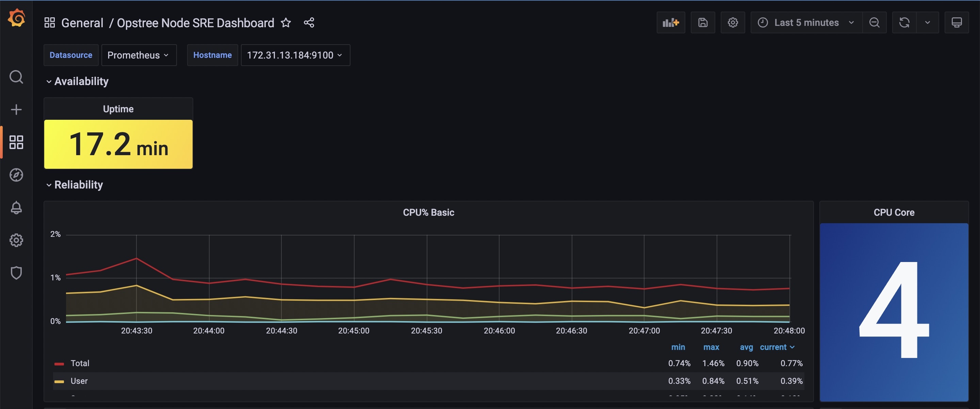Open the Explore compass icon
980x409 pixels.
pyautogui.click(x=16, y=175)
